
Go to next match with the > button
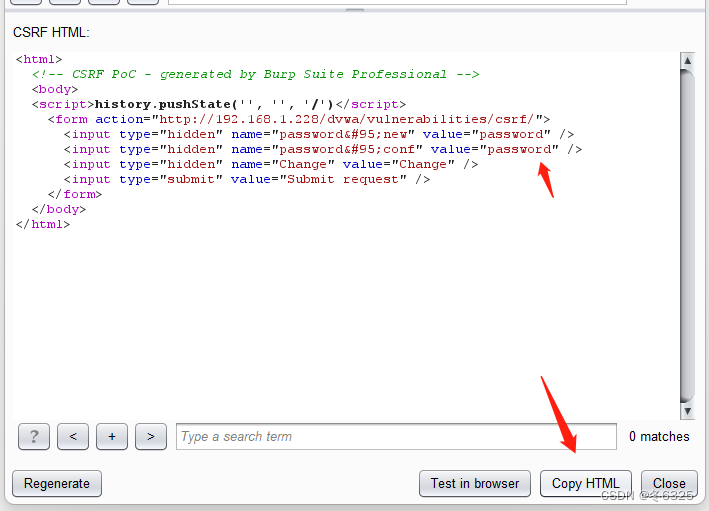[x=151, y=437]
